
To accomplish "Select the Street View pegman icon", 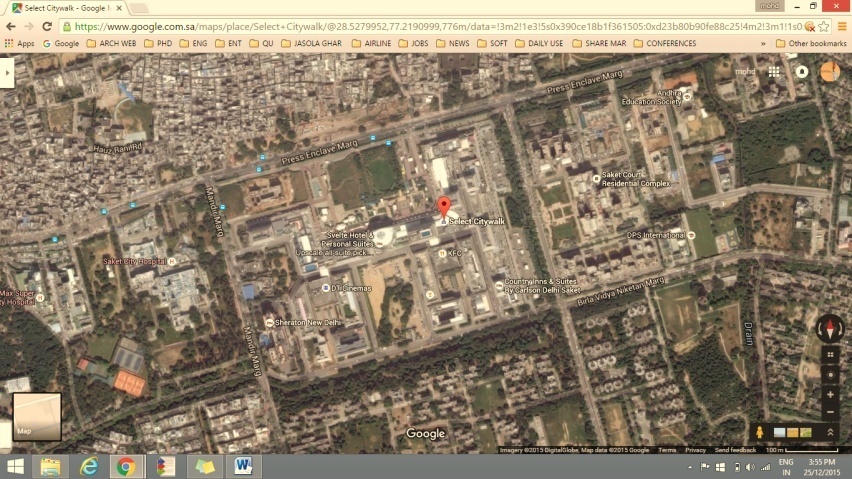I will point(760,432).
